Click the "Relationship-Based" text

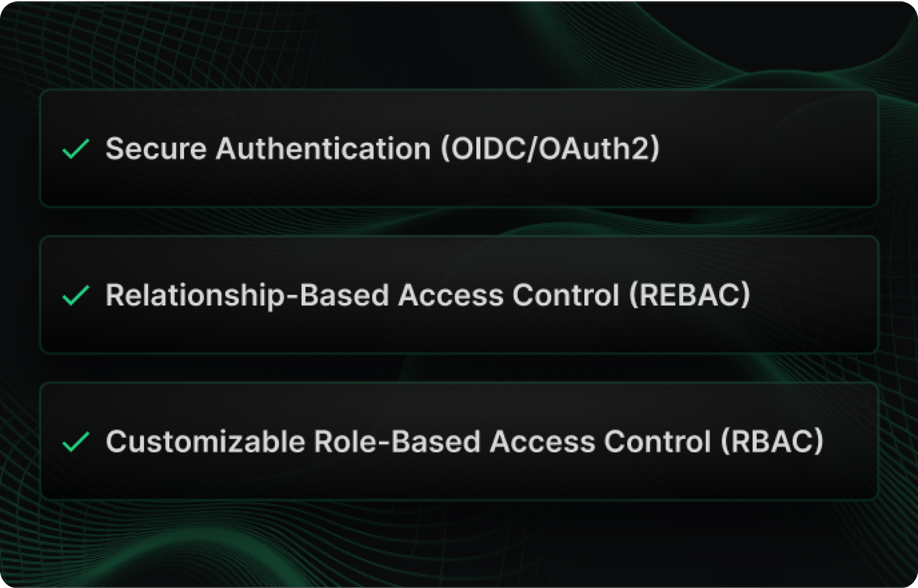(x=247, y=295)
